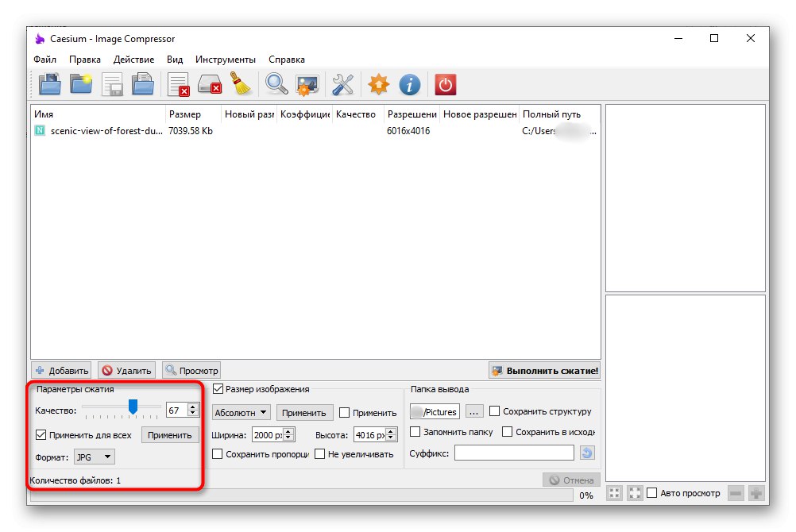This screenshot has width=796, height=532.
Task: Click the Compress picture toolbar icon
Action: tap(307, 84)
